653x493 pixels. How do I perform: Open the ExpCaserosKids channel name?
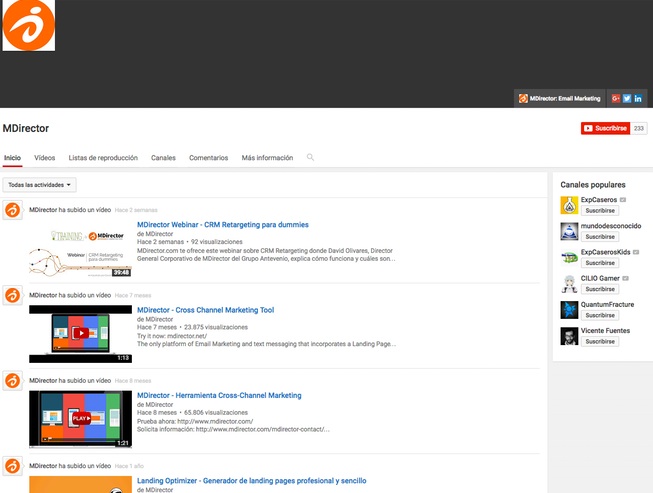[x=606, y=252]
